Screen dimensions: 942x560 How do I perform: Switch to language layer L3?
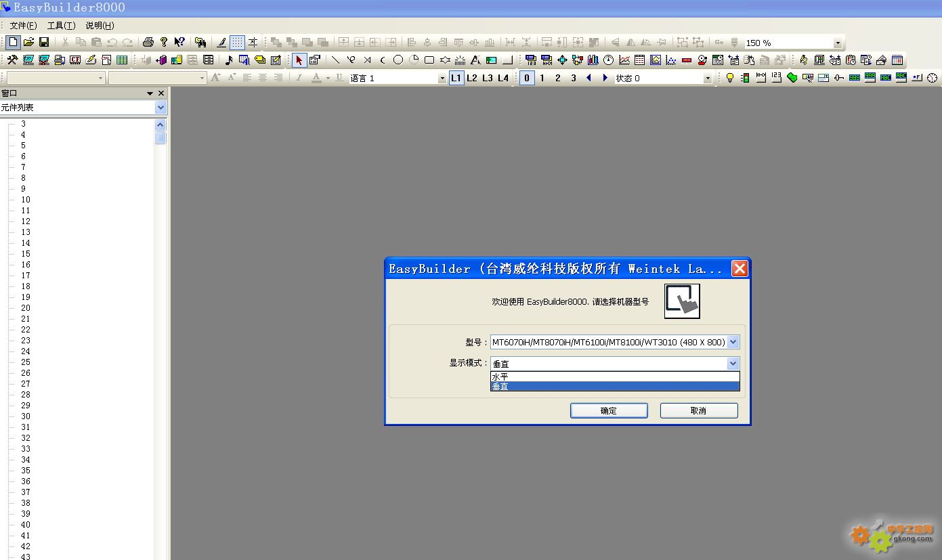pos(488,78)
